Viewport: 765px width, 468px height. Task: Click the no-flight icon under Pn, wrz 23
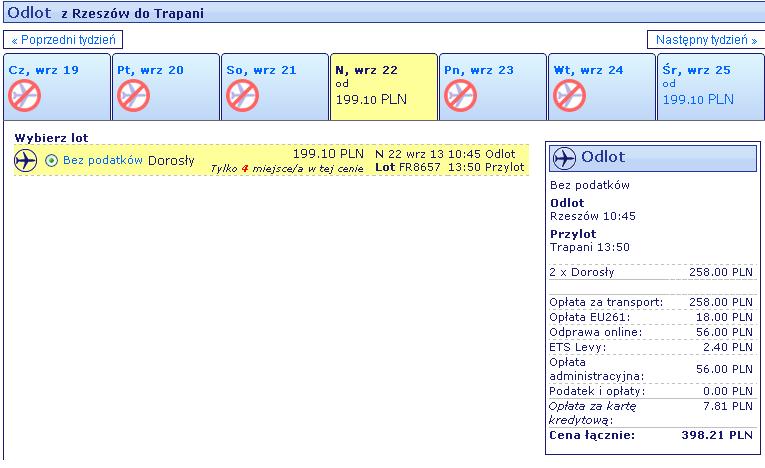[460, 96]
